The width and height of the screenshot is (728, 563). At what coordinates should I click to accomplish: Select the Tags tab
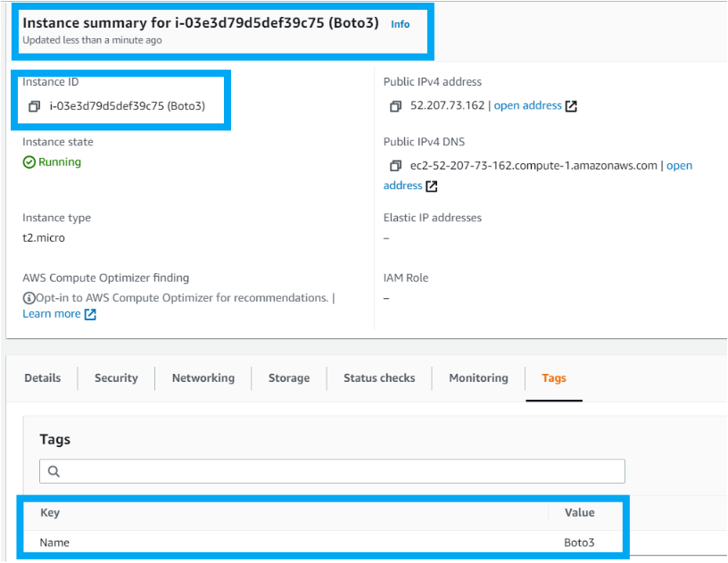(x=554, y=378)
